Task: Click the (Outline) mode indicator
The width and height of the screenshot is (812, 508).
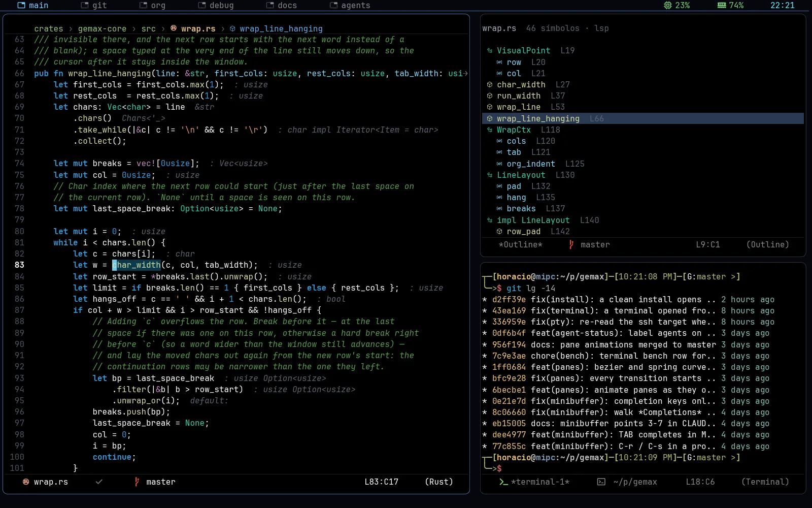Action: [767, 245]
